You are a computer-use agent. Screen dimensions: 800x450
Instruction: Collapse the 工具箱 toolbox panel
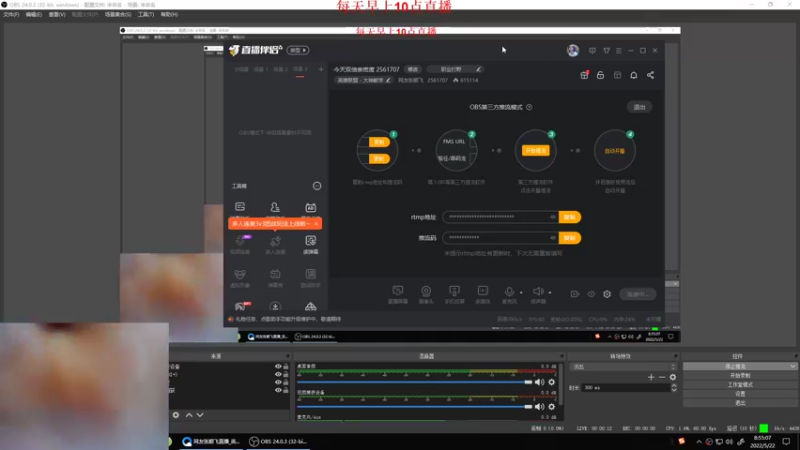(317, 186)
